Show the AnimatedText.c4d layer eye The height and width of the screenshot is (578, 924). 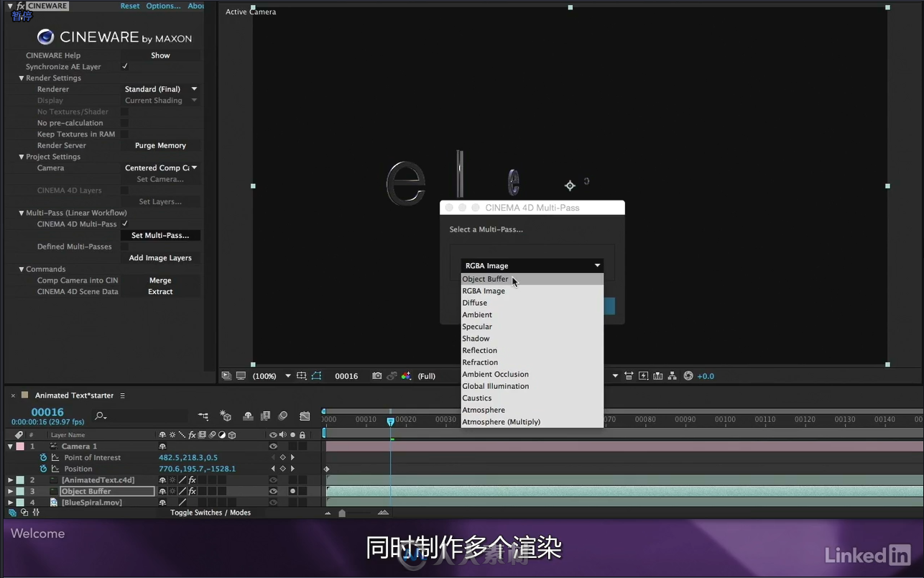[x=273, y=480]
